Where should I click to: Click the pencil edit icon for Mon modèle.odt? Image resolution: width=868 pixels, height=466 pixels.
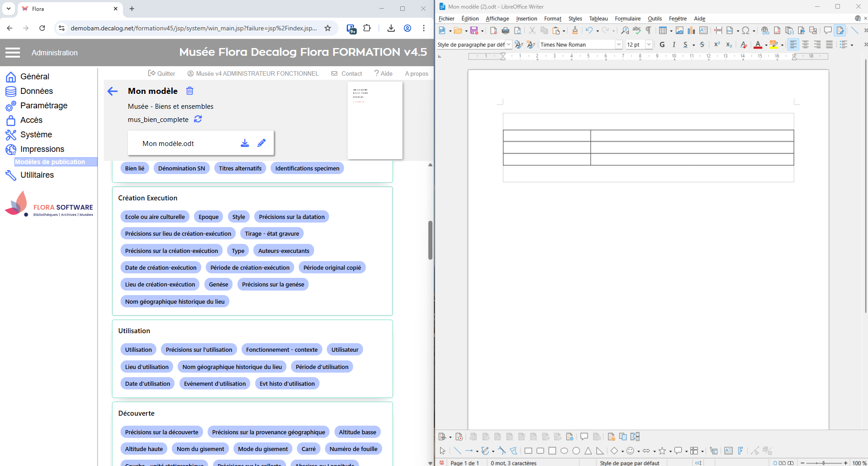[262, 143]
